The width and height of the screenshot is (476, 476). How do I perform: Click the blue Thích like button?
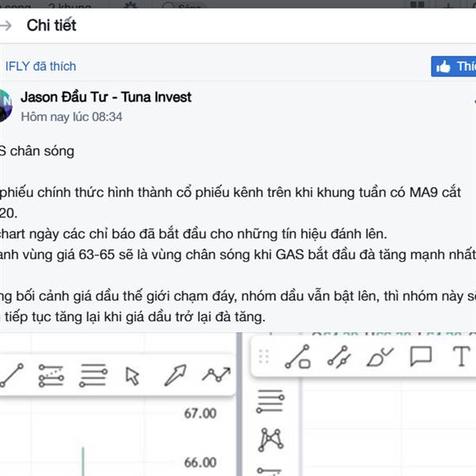(454, 67)
